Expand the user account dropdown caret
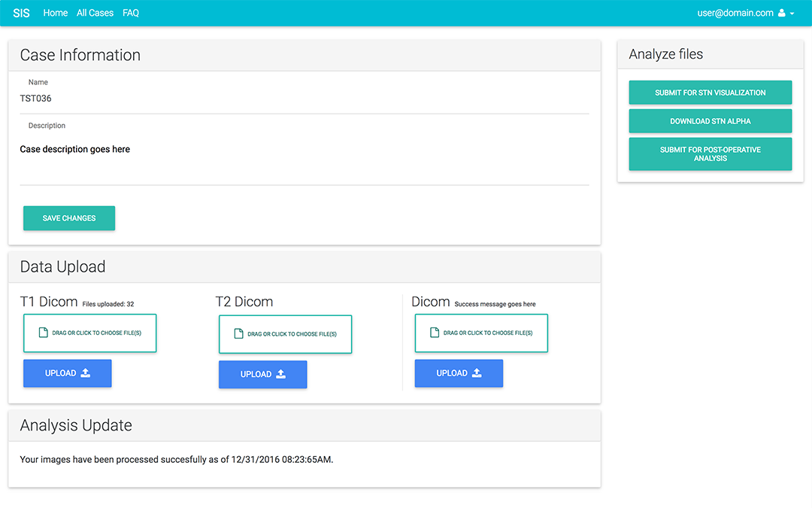 [x=792, y=14]
